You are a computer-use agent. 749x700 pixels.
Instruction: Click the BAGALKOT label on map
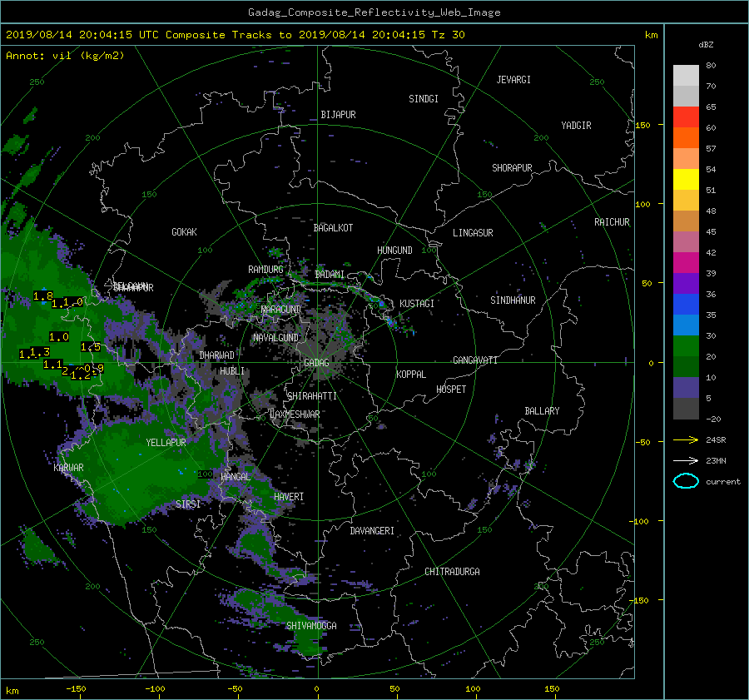click(x=333, y=228)
